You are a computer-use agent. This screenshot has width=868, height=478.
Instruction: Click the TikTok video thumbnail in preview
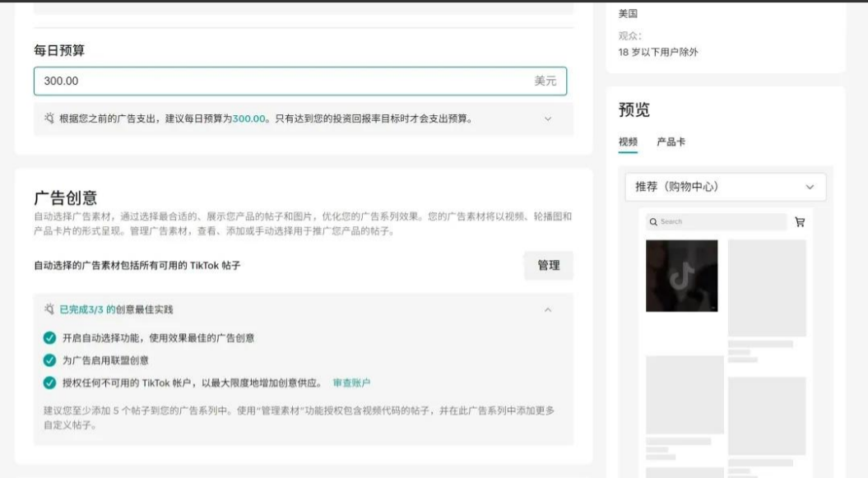[x=681, y=276]
